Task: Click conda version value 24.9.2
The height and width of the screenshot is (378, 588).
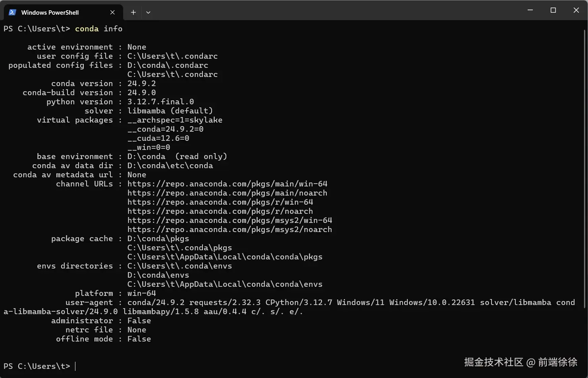Action: pyautogui.click(x=142, y=83)
